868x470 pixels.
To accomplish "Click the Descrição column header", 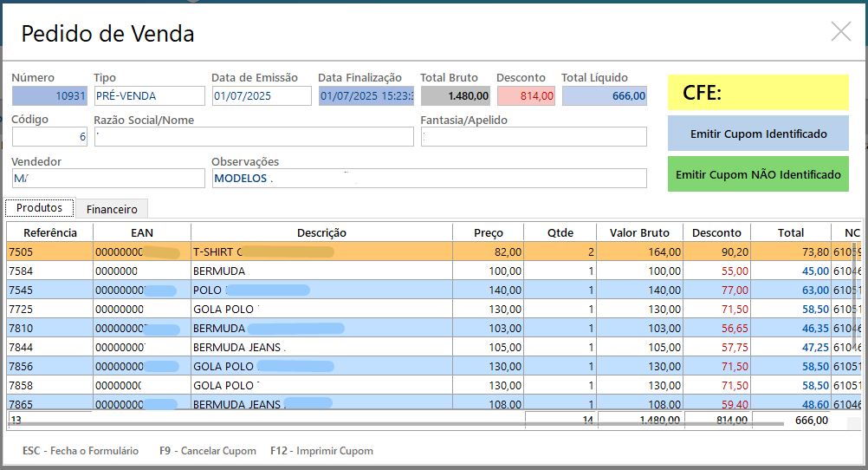I will (321, 232).
